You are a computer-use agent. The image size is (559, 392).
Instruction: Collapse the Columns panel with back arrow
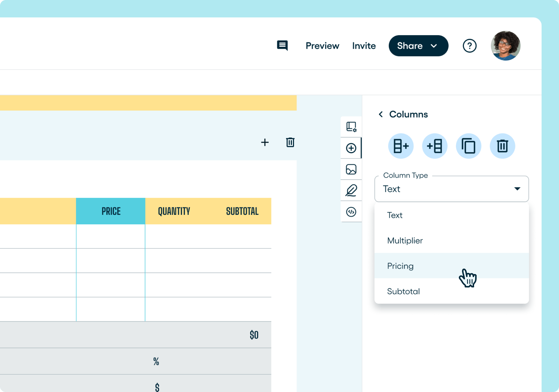click(x=380, y=114)
